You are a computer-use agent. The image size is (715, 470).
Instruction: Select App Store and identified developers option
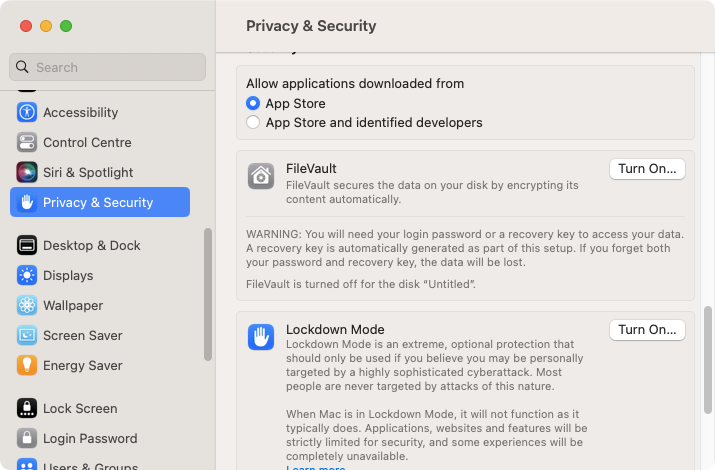coord(253,122)
